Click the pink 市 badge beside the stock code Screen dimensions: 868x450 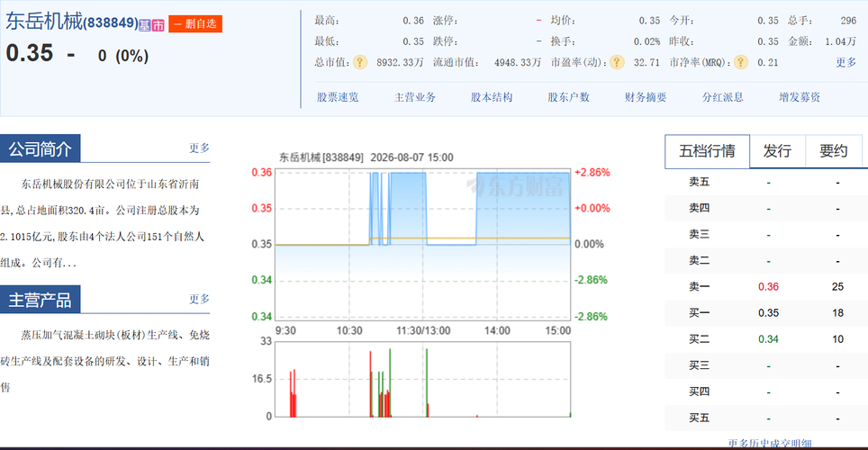point(158,25)
